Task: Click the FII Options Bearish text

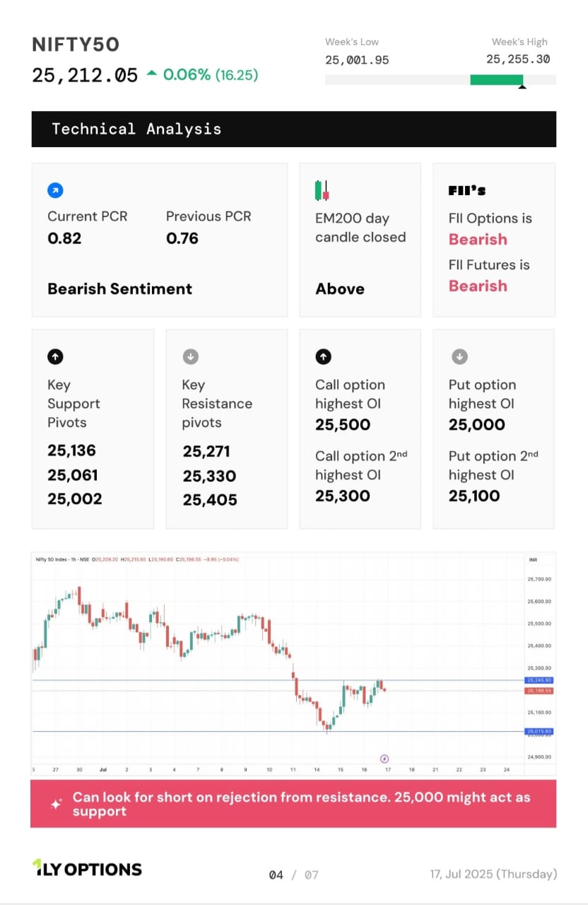Action: pos(478,239)
